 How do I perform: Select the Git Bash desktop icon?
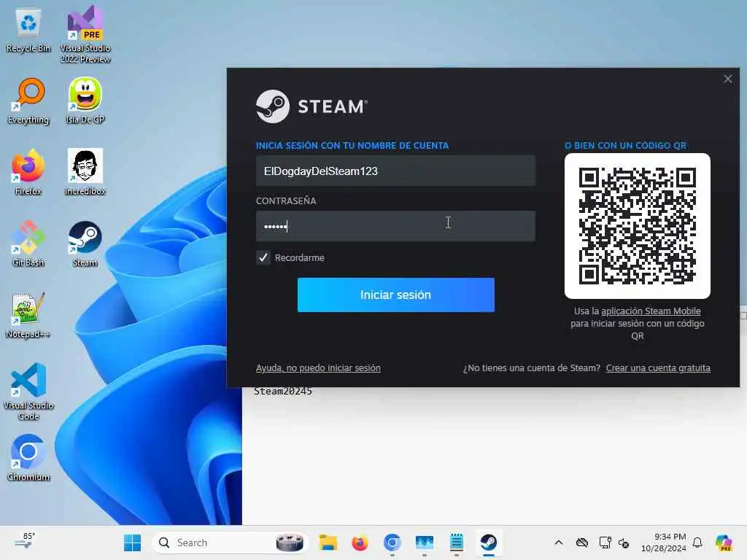[x=28, y=244]
